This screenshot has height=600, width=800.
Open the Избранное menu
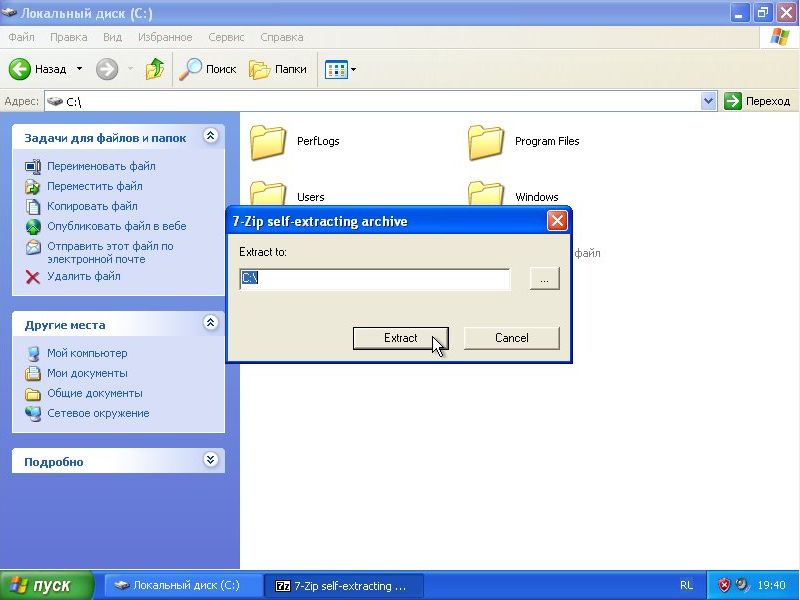point(165,37)
